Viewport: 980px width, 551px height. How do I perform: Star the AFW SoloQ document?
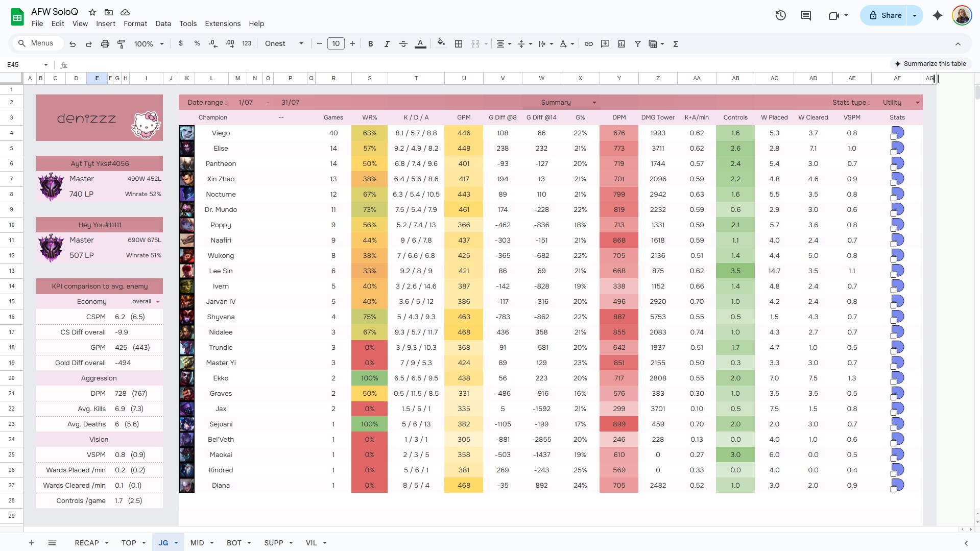coord(92,12)
